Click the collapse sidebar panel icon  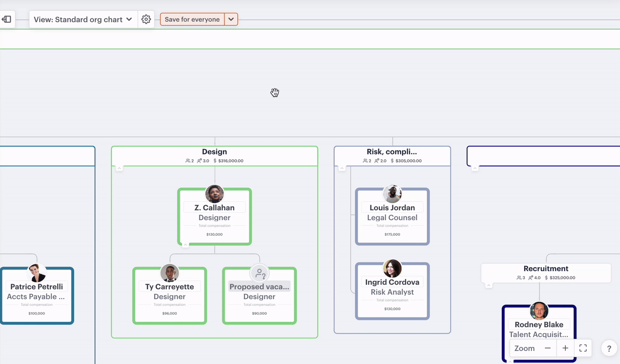[7, 19]
